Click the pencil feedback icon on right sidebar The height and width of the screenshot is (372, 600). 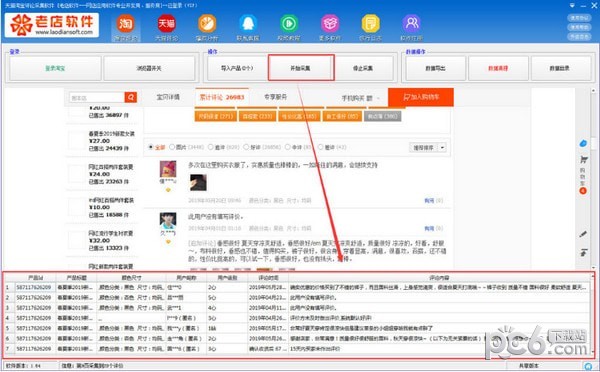[583, 234]
